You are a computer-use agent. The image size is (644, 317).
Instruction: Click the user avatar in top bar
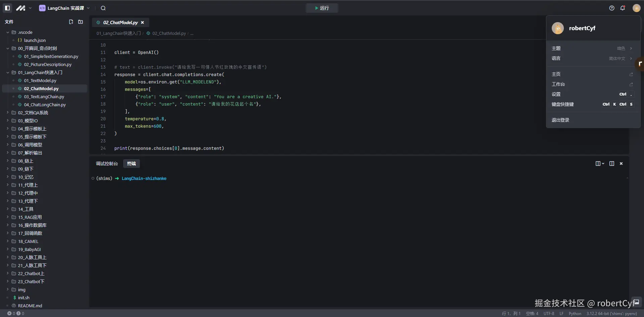click(x=636, y=8)
